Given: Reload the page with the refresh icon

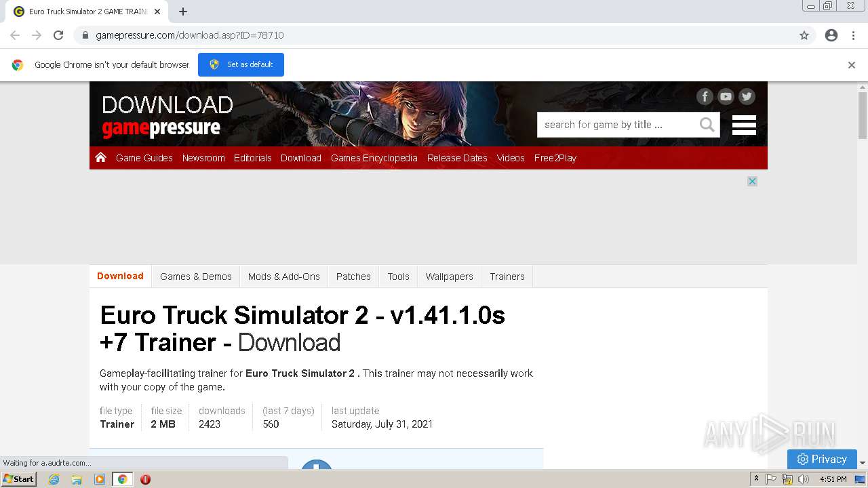Looking at the screenshot, I should (58, 35).
